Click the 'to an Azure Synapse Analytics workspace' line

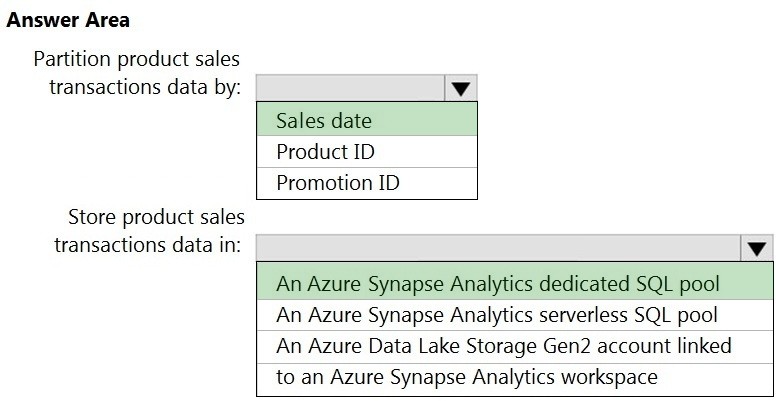(467, 377)
